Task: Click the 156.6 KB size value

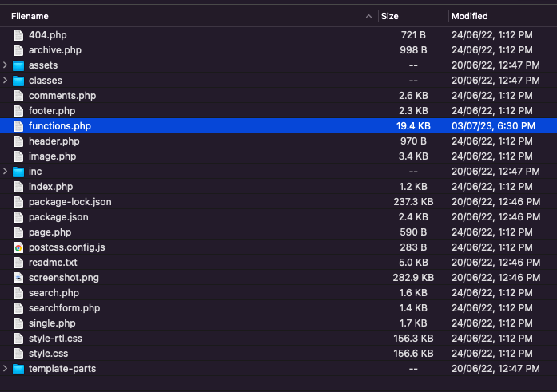Action: point(413,354)
